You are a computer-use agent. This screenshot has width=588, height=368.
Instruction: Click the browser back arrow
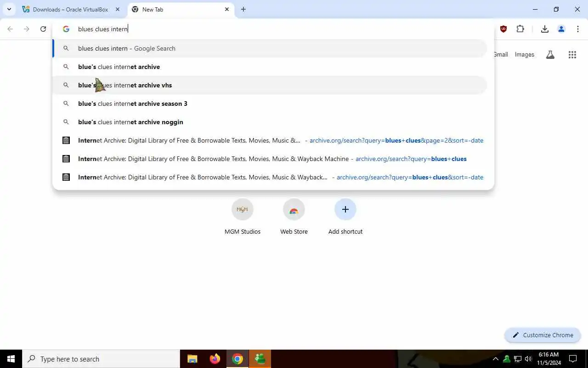pyautogui.click(x=10, y=29)
